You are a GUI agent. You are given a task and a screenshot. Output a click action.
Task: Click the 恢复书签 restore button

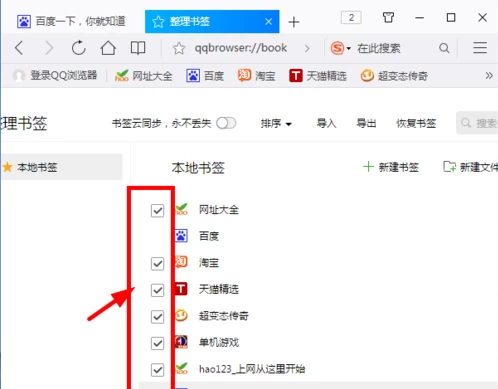tap(416, 123)
